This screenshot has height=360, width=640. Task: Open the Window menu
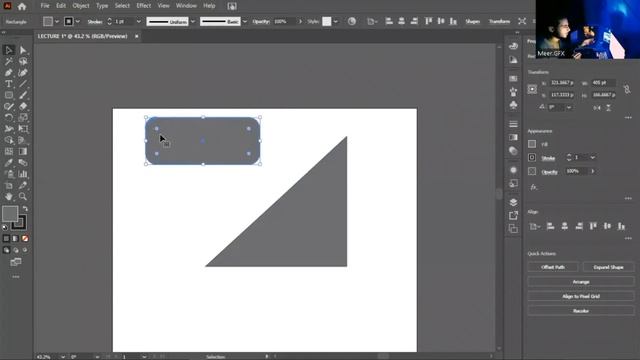point(186,6)
